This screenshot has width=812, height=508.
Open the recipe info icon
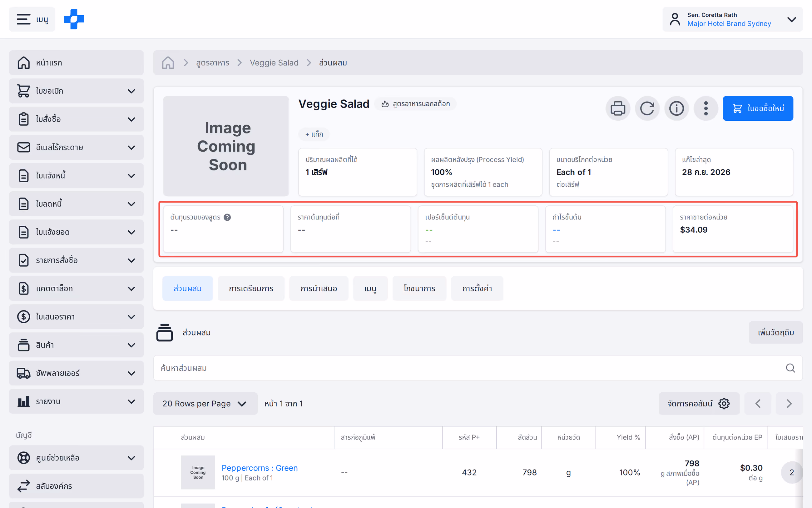[676, 108]
